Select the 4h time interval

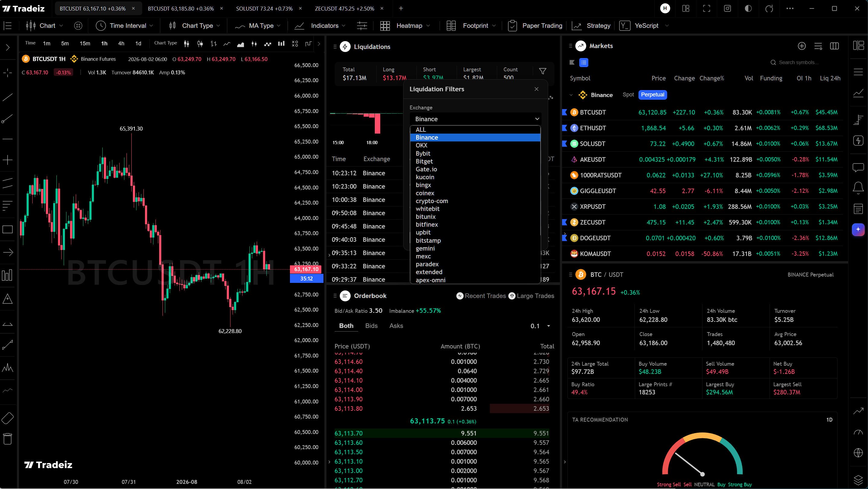point(121,44)
